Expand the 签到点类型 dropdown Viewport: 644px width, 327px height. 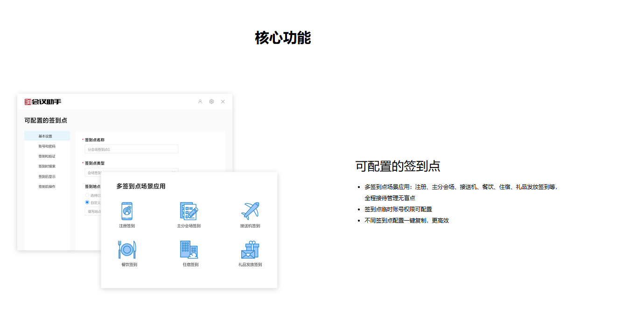click(131, 172)
